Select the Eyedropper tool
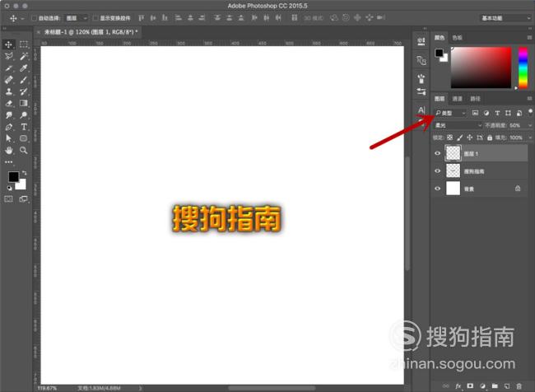Viewport: 535px width, 392px height. pyautogui.click(x=24, y=68)
